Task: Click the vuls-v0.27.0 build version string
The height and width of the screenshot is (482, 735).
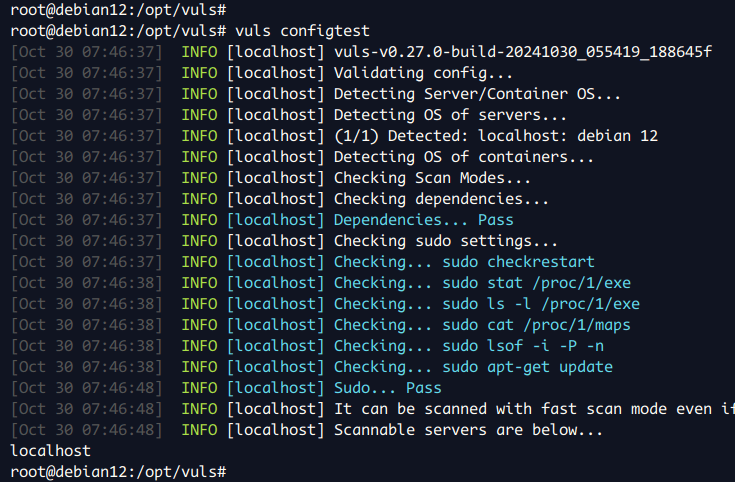Action: tap(522, 52)
